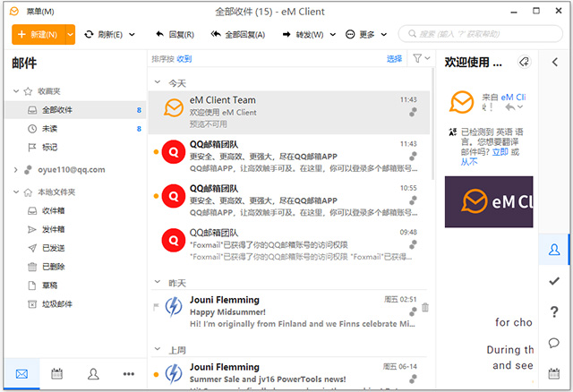
Task: Click the 收到 sort order link
Action: click(184, 59)
